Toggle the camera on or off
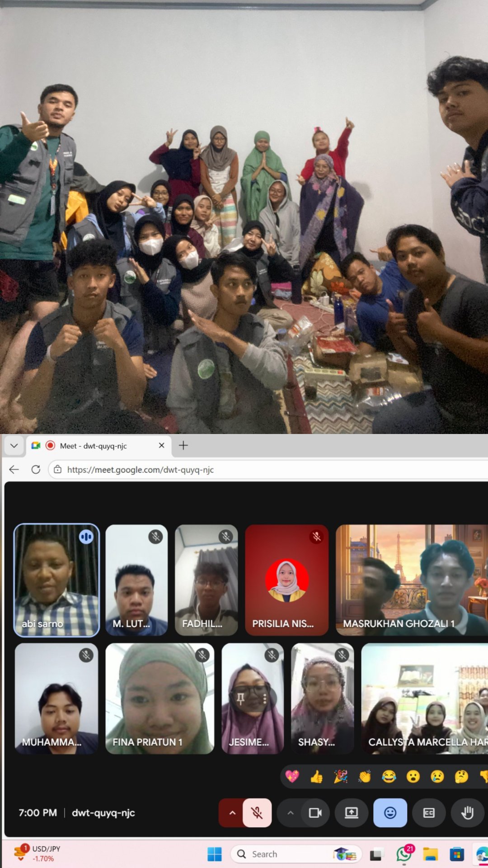This screenshot has width=488, height=868. click(315, 813)
